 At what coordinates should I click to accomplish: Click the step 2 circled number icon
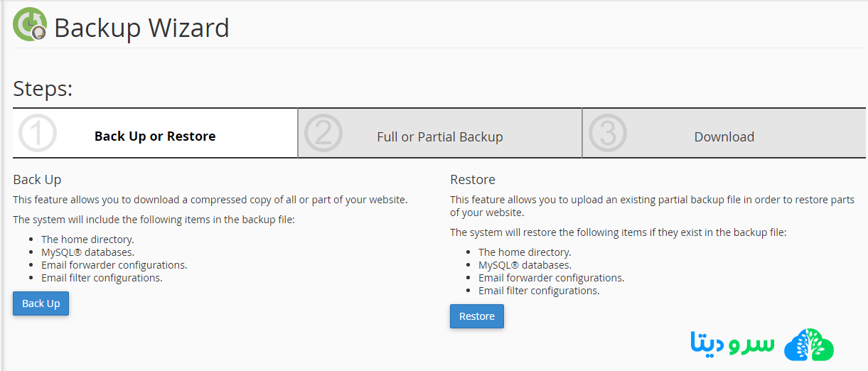(323, 133)
